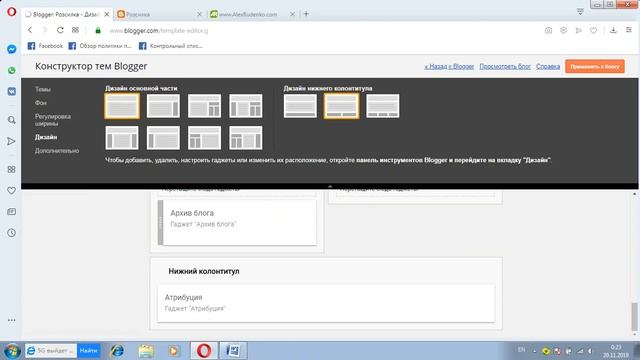Select the Фон menu item
Viewport: 640px width, 360px height.
pyautogui.click(x=41, y=103)
